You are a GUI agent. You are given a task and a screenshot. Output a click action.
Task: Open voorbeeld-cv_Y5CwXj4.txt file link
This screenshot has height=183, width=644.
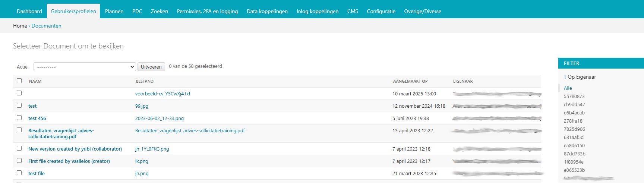coord(162,94)
